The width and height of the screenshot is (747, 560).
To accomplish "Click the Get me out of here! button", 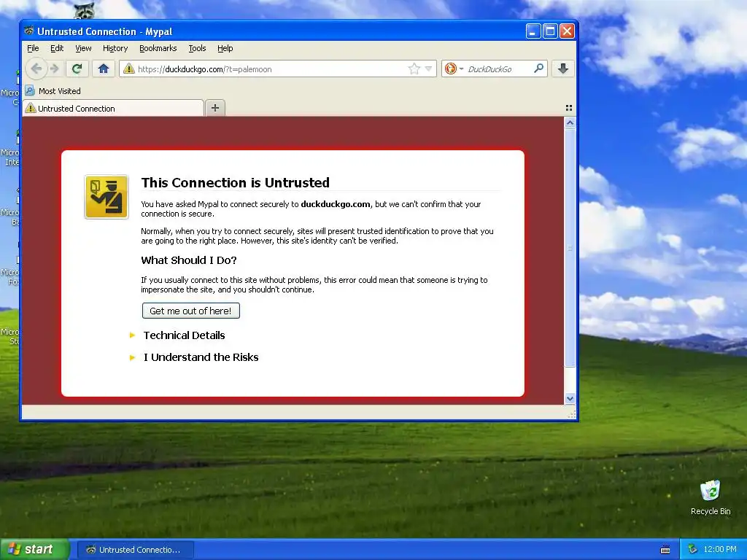I will pyautogui.click(x=190, y=311).
